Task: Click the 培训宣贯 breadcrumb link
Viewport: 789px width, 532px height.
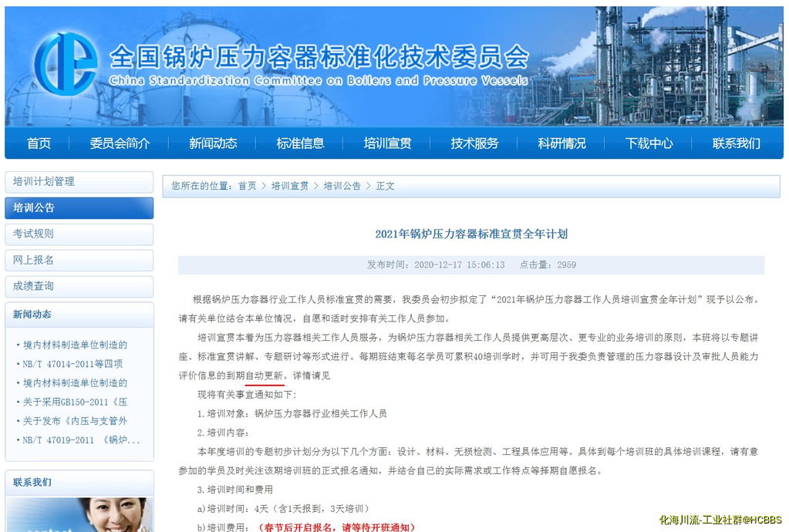Action: 290,186
